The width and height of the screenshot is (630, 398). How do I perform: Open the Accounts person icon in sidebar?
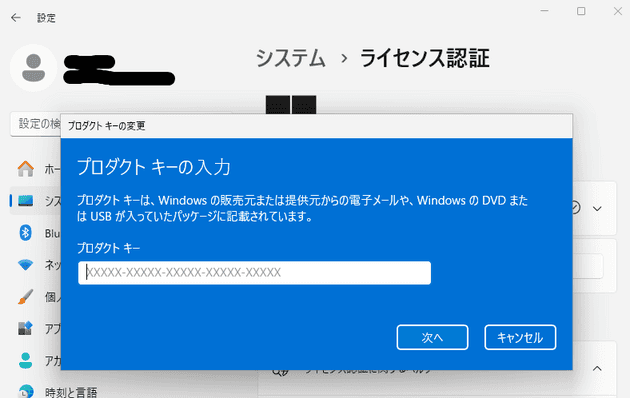click(26, 361)
